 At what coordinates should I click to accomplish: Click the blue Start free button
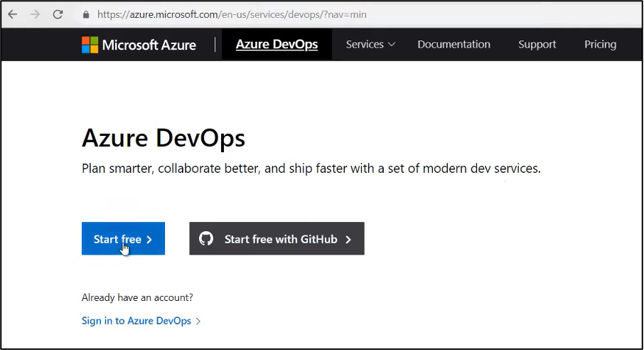pos(123,238)
